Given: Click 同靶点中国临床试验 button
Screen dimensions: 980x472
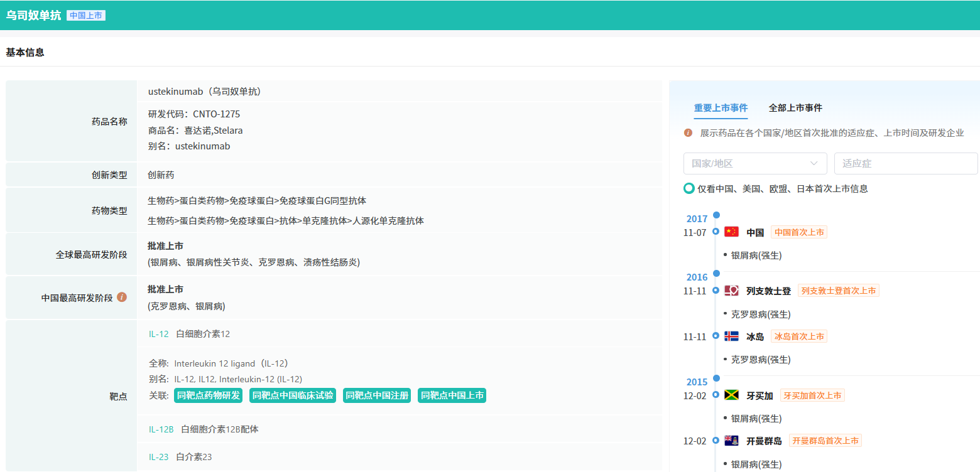Looking at the screenshot, I should [292, 395].
